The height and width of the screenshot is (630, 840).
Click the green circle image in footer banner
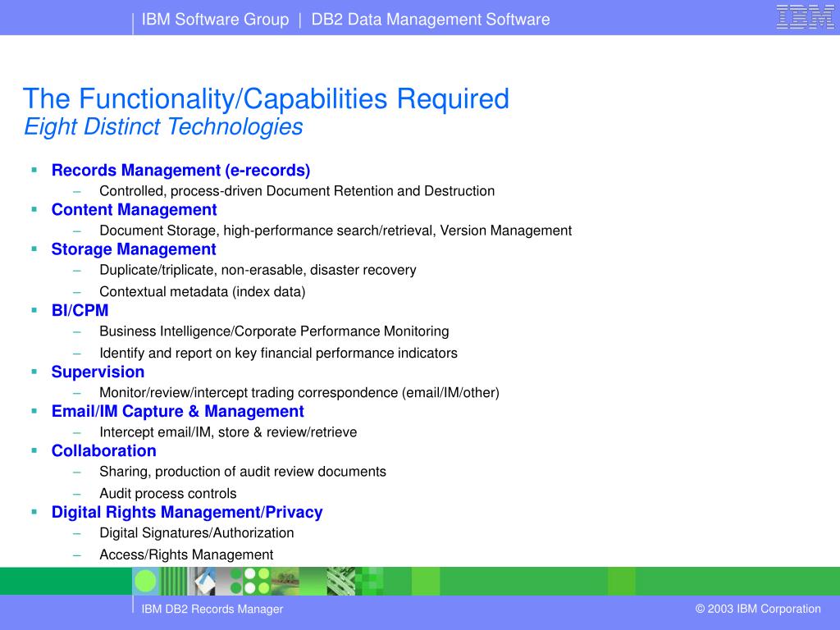tap(145, 582)
